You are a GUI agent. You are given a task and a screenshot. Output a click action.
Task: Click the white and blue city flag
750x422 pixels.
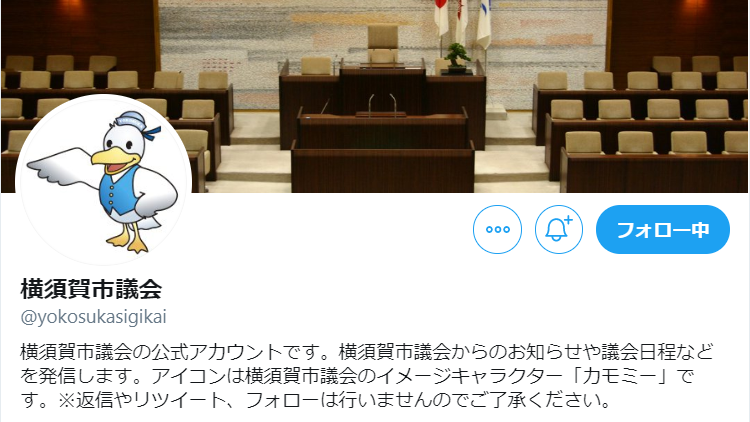484,24
